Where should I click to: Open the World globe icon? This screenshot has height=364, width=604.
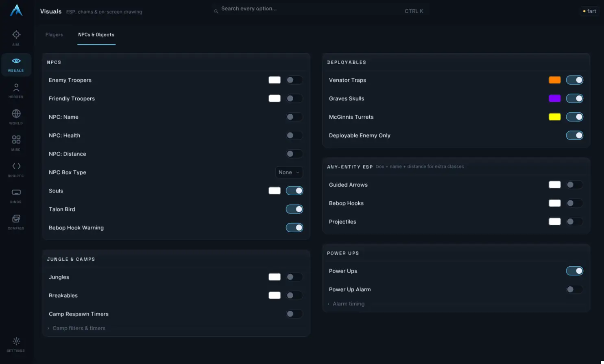16,113
